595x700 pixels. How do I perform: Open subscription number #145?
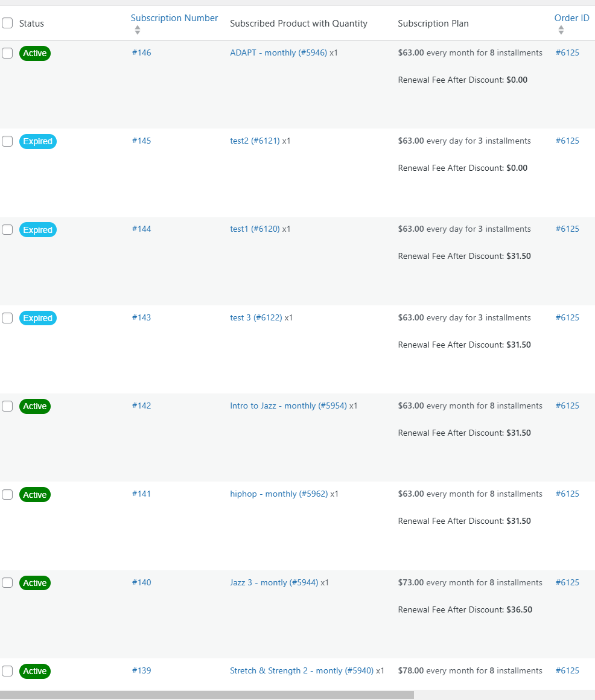[141, 141]
